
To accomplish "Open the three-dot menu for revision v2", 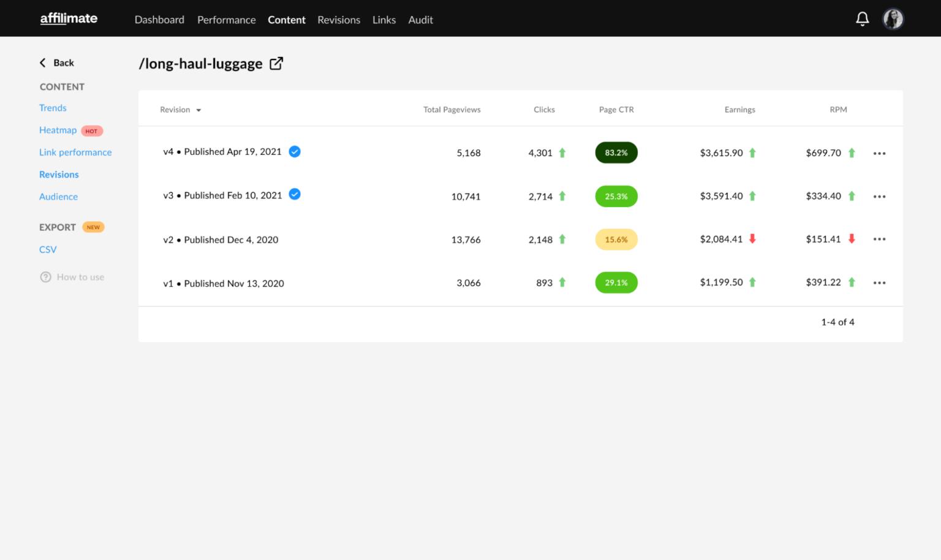I will coord(879,240).
